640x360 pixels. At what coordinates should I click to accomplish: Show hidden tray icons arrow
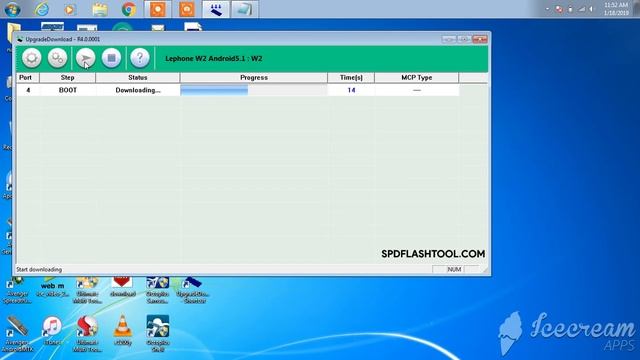tap(547, 9)
